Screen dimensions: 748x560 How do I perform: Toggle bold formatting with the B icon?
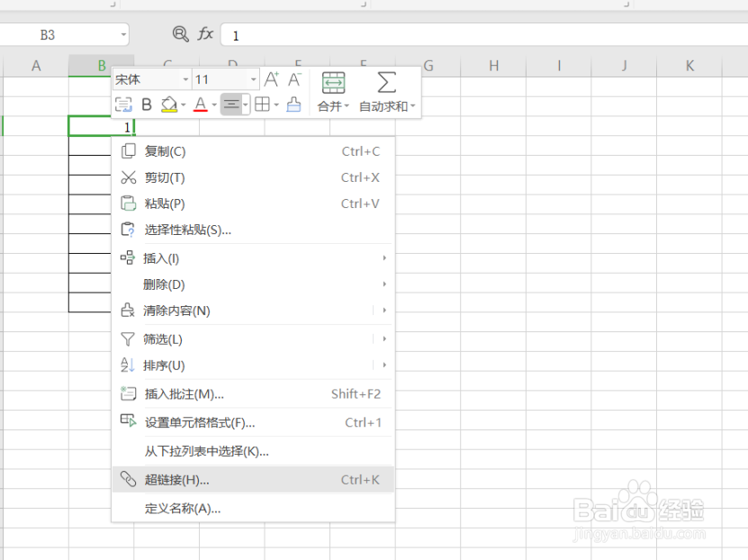click(x=146, y=104)
